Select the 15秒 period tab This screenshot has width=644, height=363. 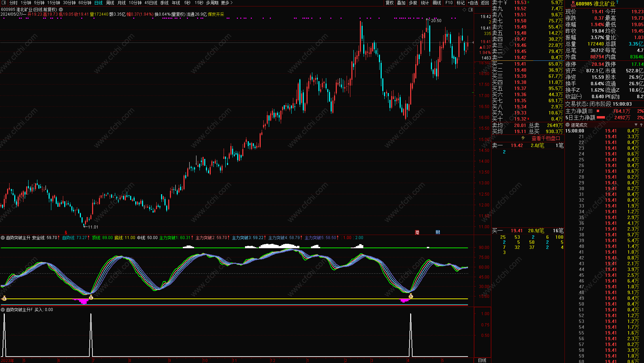click(x=199, y=3)
